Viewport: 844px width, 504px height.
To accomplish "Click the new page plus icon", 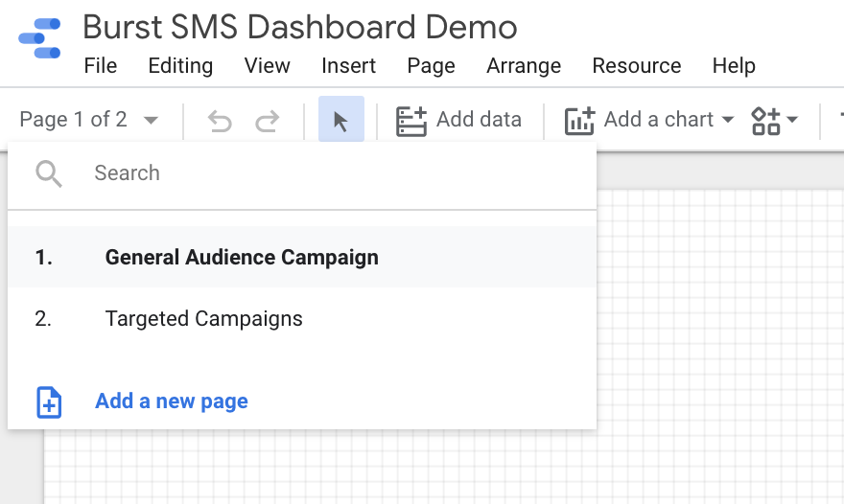I will 49,401.
